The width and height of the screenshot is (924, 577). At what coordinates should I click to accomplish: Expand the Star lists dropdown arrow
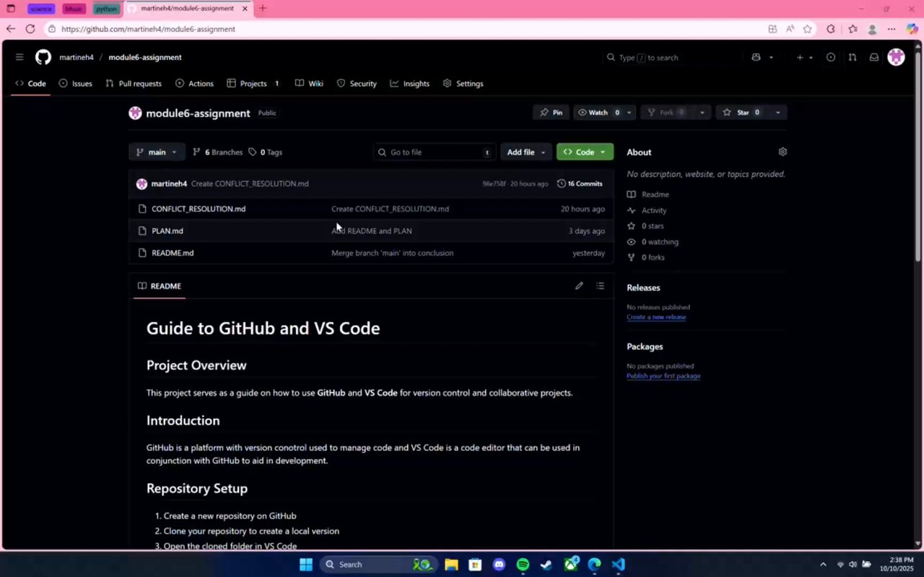pyautogui.click(x=777, y=113)
